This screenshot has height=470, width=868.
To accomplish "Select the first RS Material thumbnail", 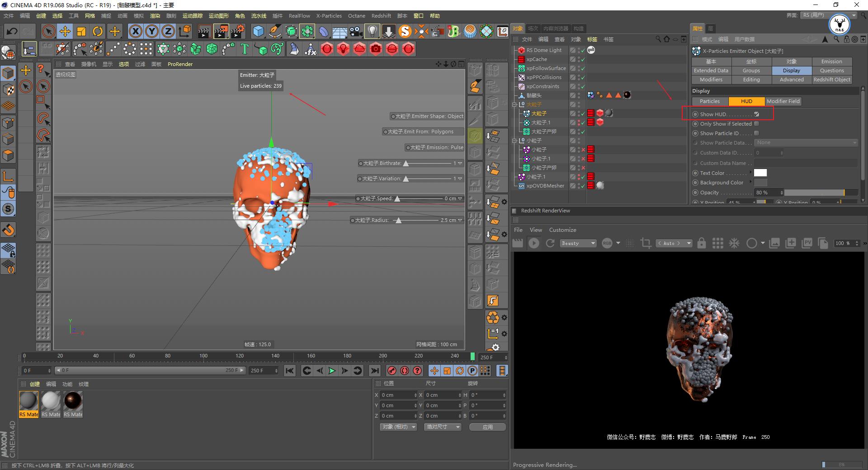I will (28, 401).
